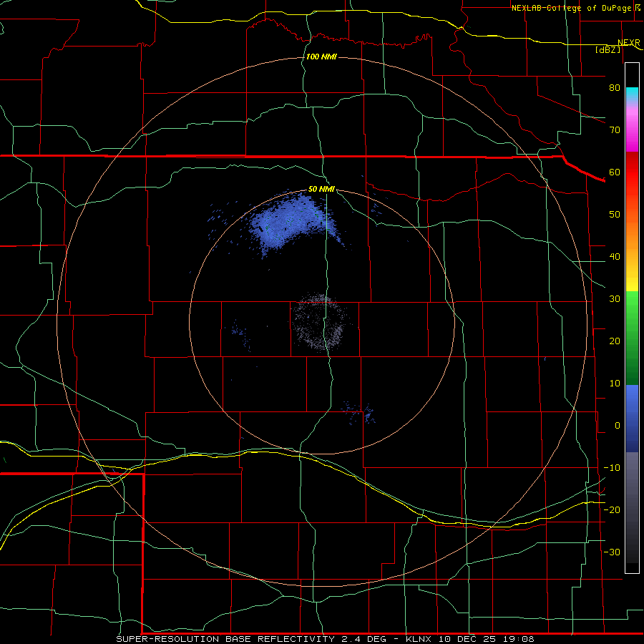Pick the red segment of the color bar
This screenshot has height=644, width=644.
click(632, 172)
